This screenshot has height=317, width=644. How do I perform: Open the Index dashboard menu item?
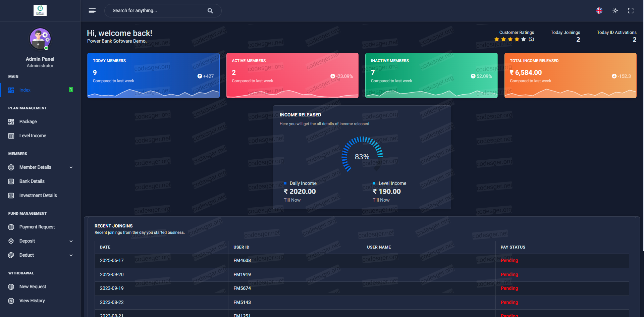[25, 90]
